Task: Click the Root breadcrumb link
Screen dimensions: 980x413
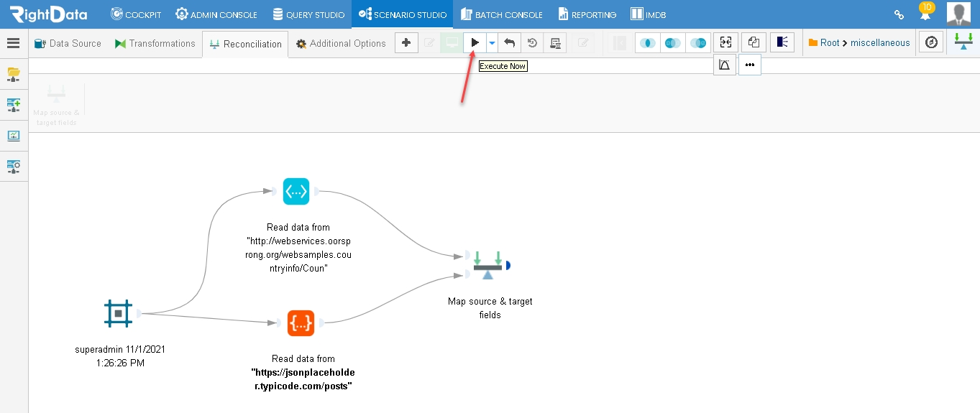Action: coord(830,43)
